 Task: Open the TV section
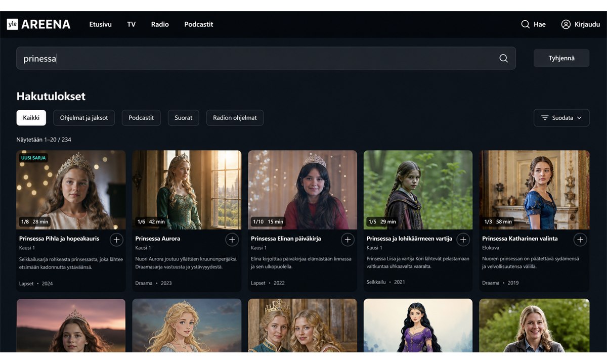pos(132,24)
